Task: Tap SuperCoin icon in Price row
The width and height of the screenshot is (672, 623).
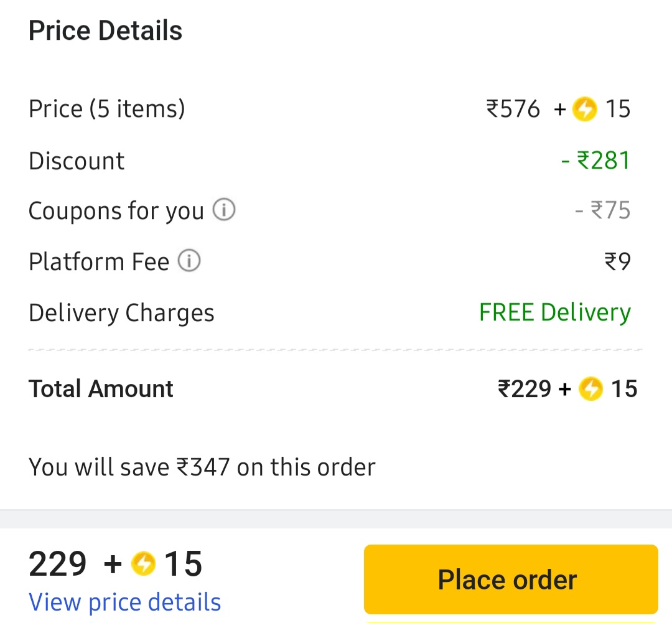Action: tap(584, 110)
